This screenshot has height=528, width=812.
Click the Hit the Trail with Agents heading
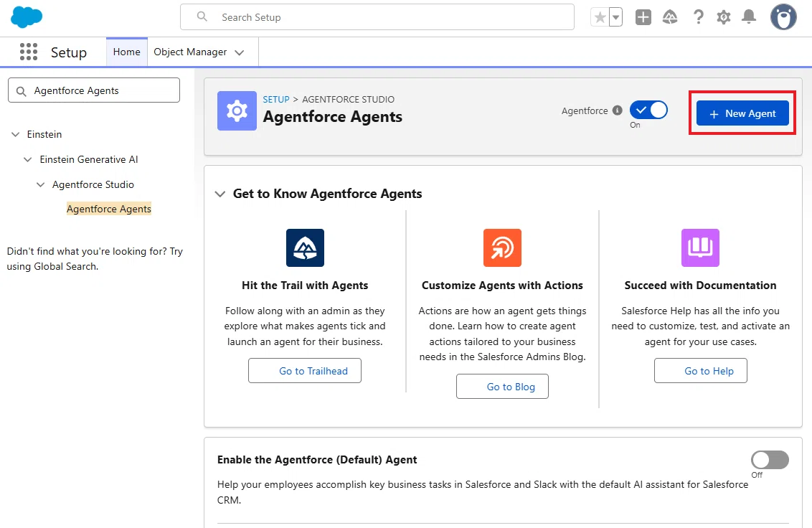(305, 285)
